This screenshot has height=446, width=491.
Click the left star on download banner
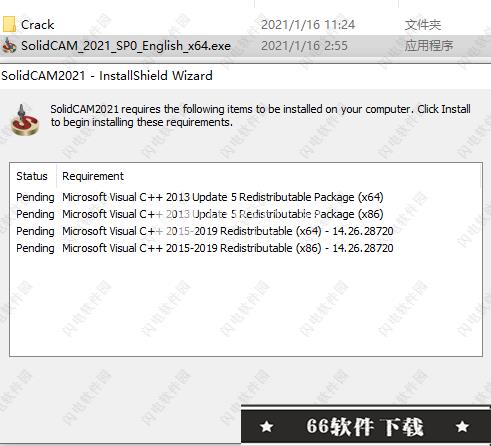(x=267, y=426)
